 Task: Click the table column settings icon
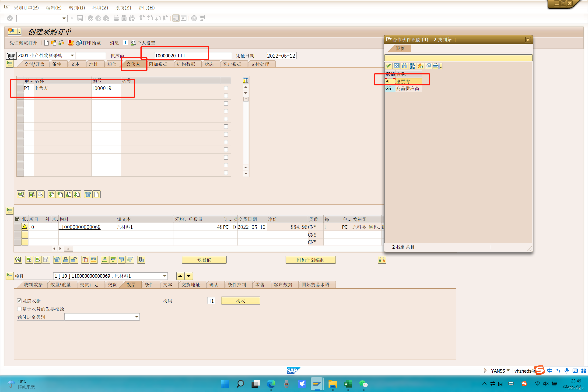click(x=245, y=80)
